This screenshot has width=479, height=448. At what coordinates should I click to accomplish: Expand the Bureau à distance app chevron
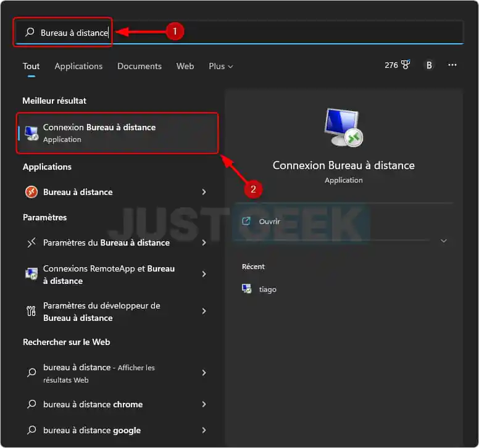(x=204, y=192)
